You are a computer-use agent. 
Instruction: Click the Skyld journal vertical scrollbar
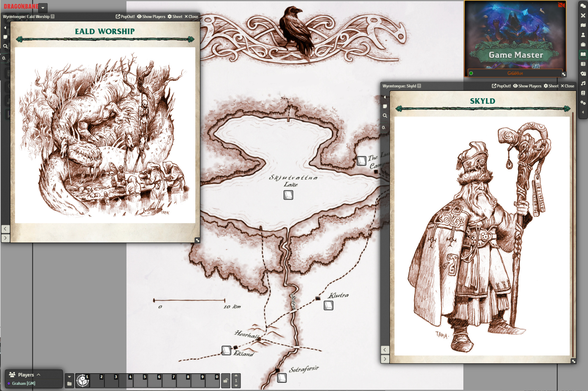coord(572,233)
